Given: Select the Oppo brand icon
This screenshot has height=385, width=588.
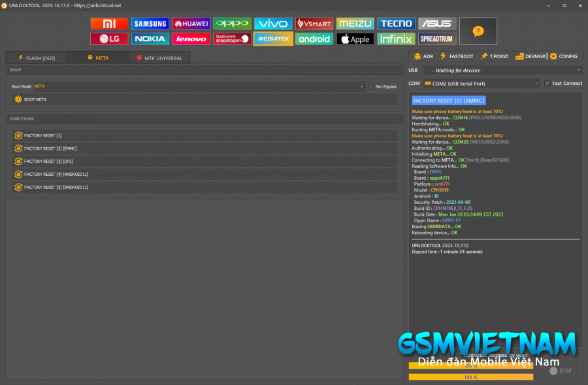Looking at the screenshot, I should click(x=232, y=24).
